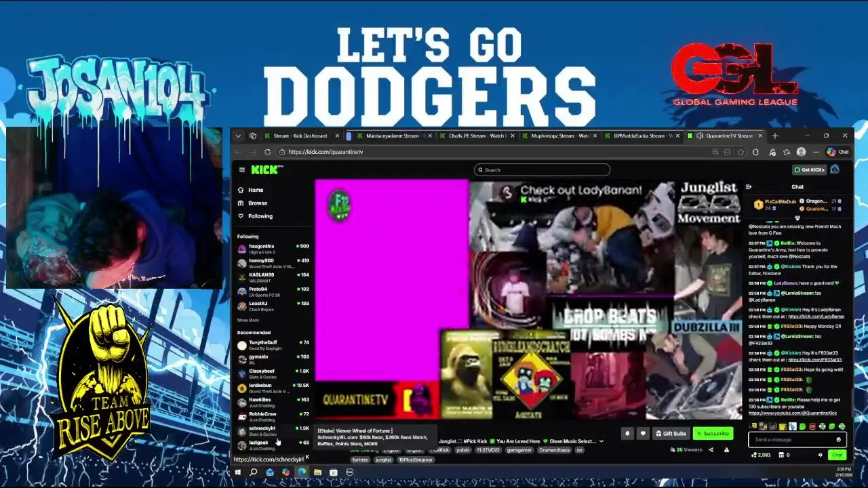Open lordkebun recommended channel

coord(273,388)
